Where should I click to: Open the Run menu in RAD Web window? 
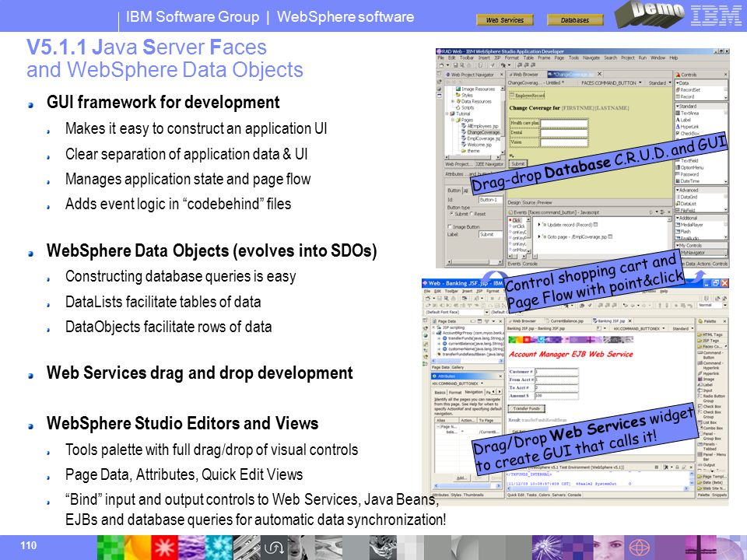click(643, 58)
